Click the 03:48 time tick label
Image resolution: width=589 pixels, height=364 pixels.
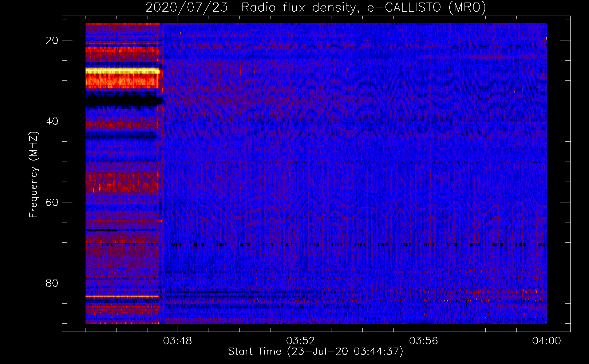click(x=178, y=341)
